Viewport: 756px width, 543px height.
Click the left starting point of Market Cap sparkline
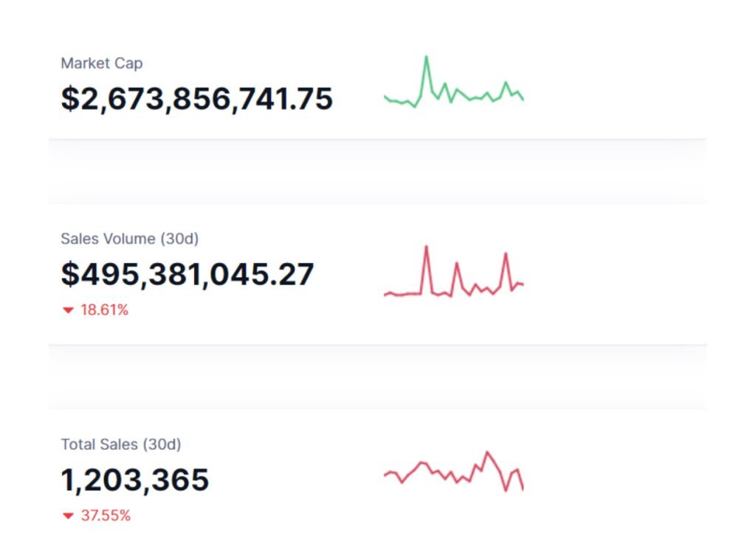tap(385, 97)
